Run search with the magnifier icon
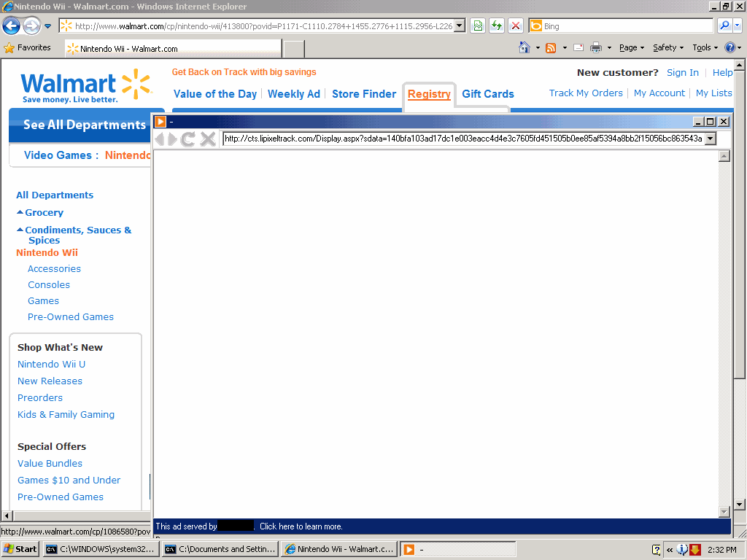The height and width of the screenshot is (560, 747). pos(724,26)
